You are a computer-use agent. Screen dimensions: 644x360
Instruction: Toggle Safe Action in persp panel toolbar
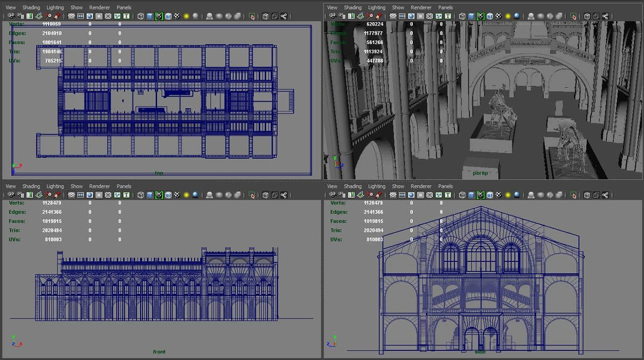439,16
